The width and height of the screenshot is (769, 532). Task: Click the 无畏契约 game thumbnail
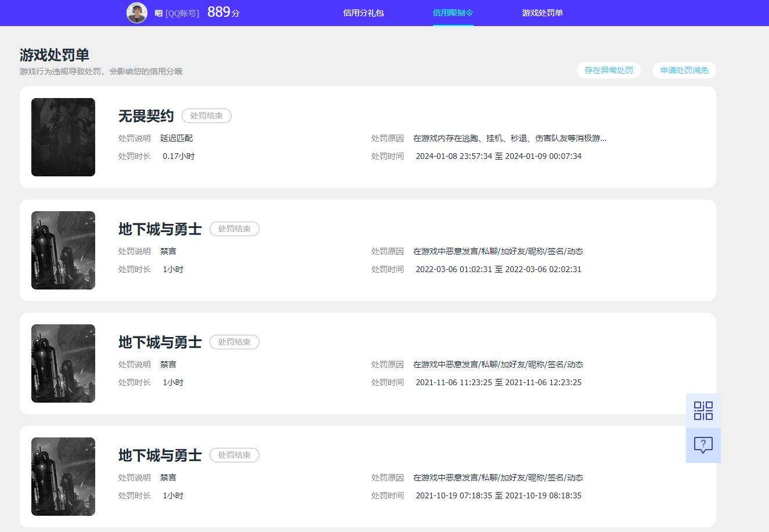click(63, 137)
